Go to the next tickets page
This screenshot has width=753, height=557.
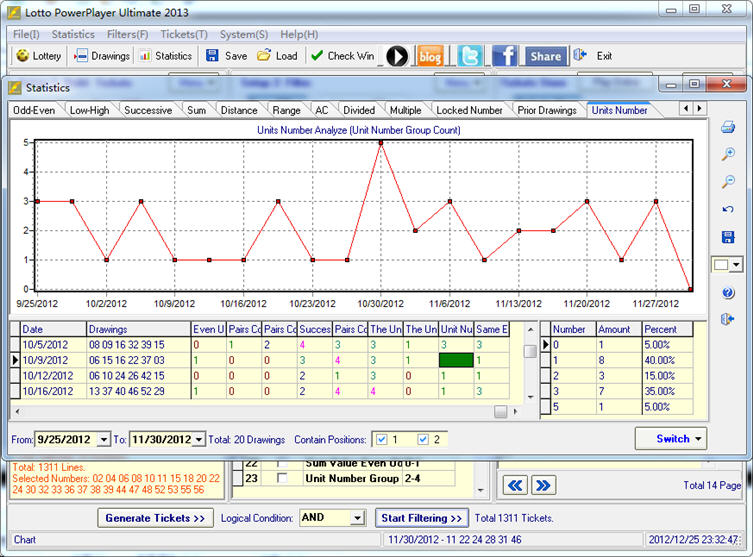(x=543, y=485)
